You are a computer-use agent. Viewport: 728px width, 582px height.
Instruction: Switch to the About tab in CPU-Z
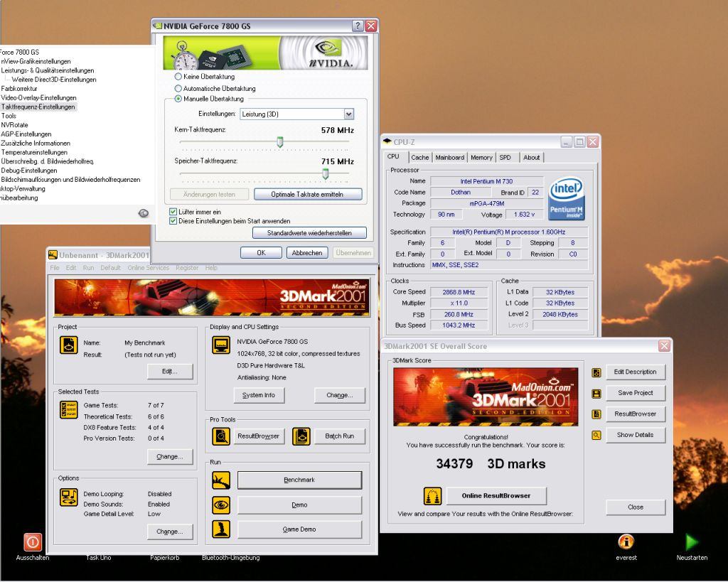[x=532, y=157]
